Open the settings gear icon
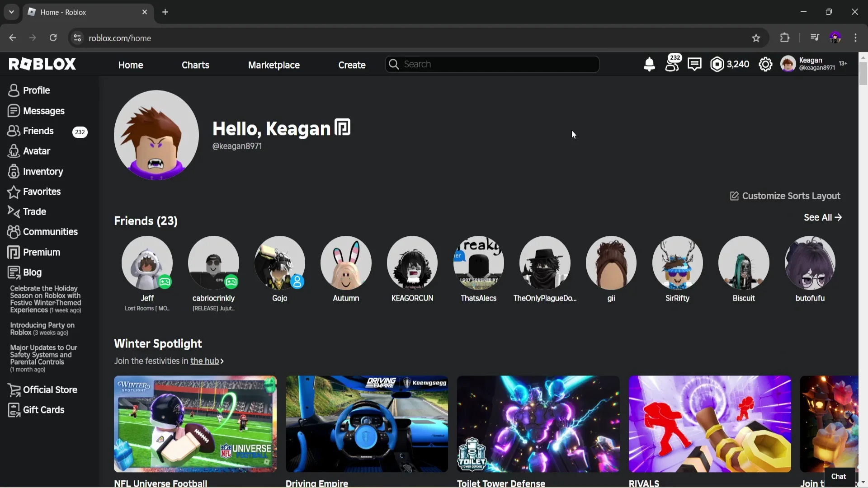Viewport: 868px width, 488px height. (766, 64)
